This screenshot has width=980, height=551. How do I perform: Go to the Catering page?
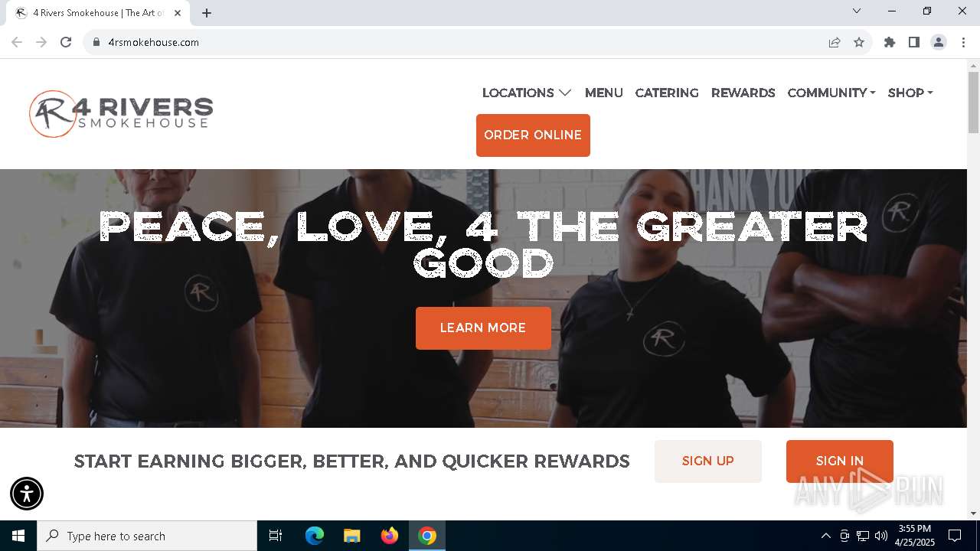(x=667, y=93)
